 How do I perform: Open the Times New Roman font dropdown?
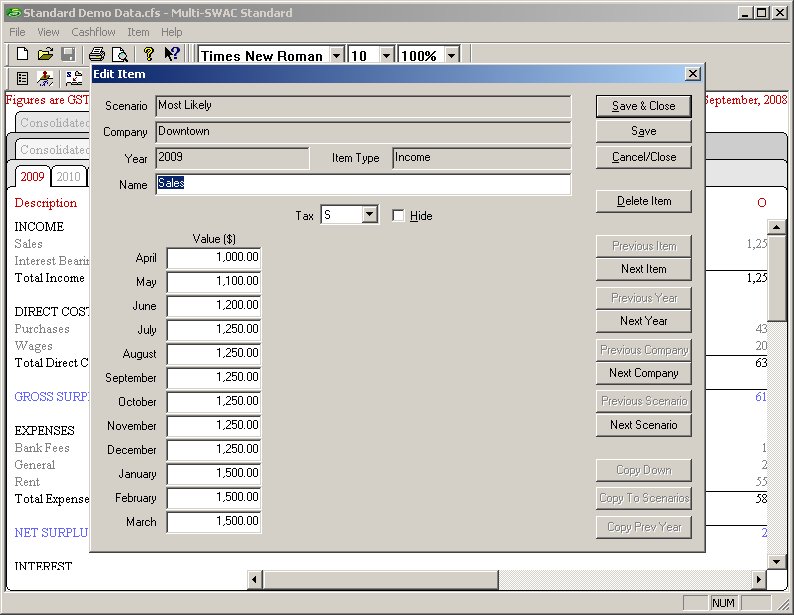tap(336, 56)
